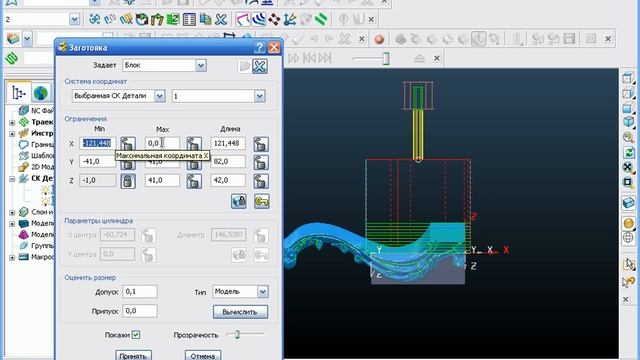This screenshot has width=640, height=360.
Task: Toggle lock on Z Max value
Action: click(194, 181)
